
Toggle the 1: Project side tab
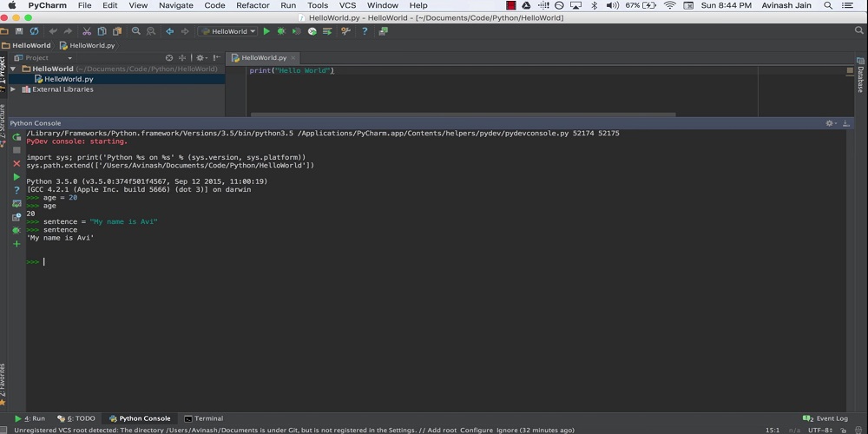coord(3,74)
